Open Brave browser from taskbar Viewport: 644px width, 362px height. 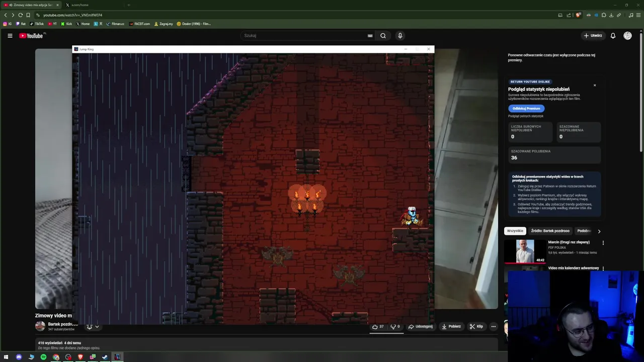pos(80,357)
